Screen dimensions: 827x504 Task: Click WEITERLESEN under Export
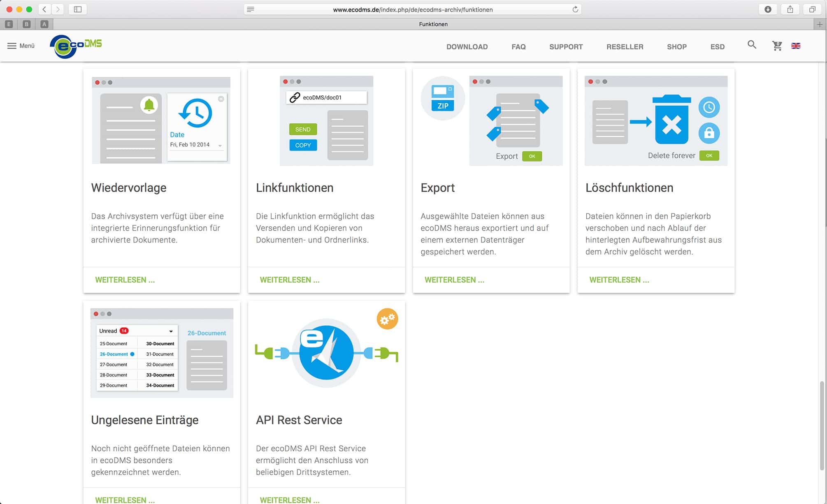point(454,280)
